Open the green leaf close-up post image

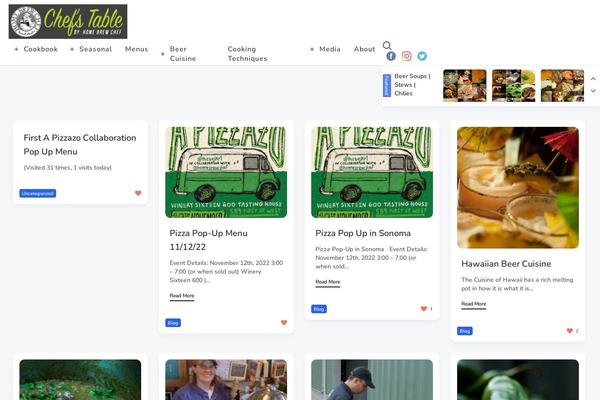(518, 380)
